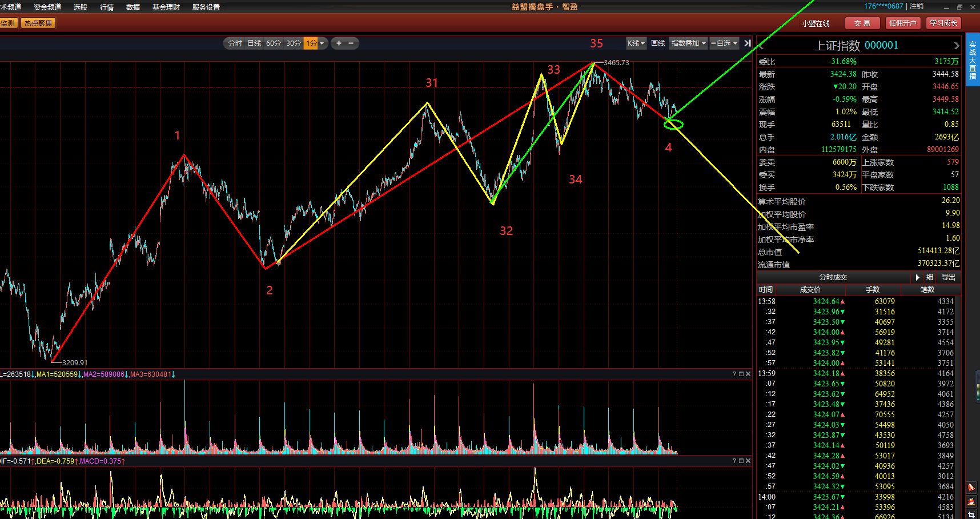Open the QQ penguin sidebar icon
The image size is (980, 519).
point(971,501)
